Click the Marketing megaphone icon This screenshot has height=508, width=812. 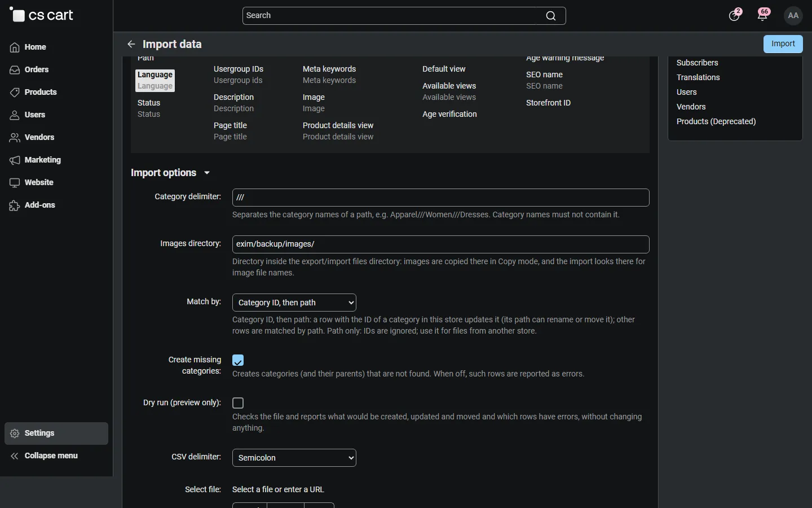[x=15, y=160]
